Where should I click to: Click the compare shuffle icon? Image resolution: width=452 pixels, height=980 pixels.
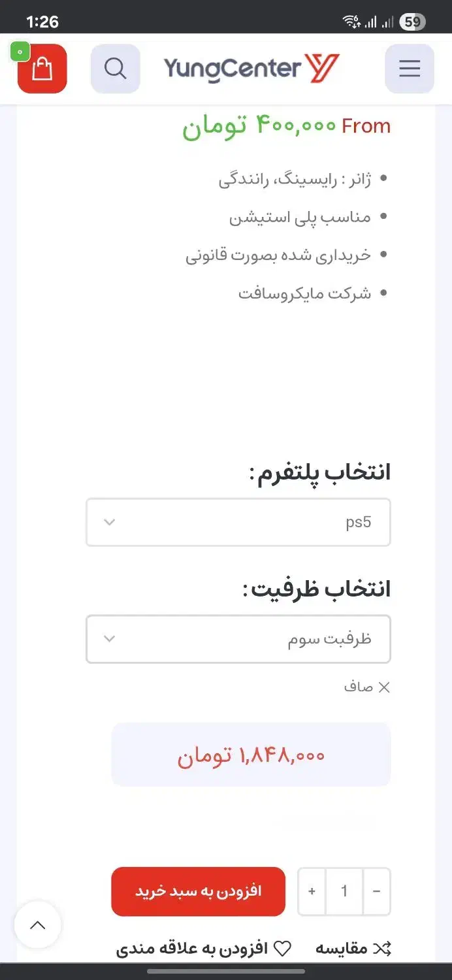(382, 949)
